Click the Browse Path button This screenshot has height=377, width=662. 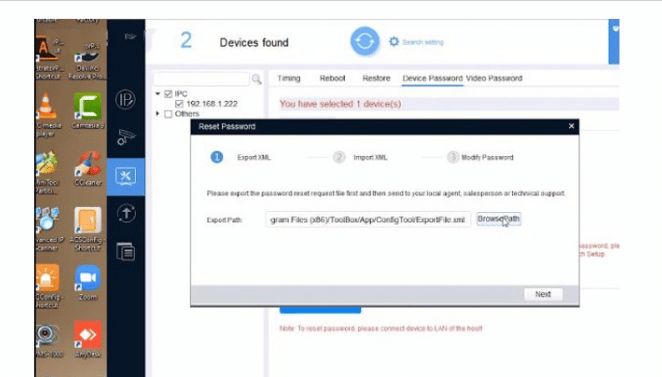click(499, 219)
